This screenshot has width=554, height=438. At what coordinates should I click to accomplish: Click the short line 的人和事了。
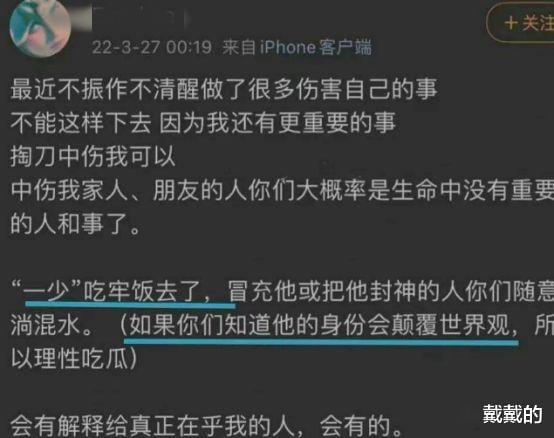76,224
